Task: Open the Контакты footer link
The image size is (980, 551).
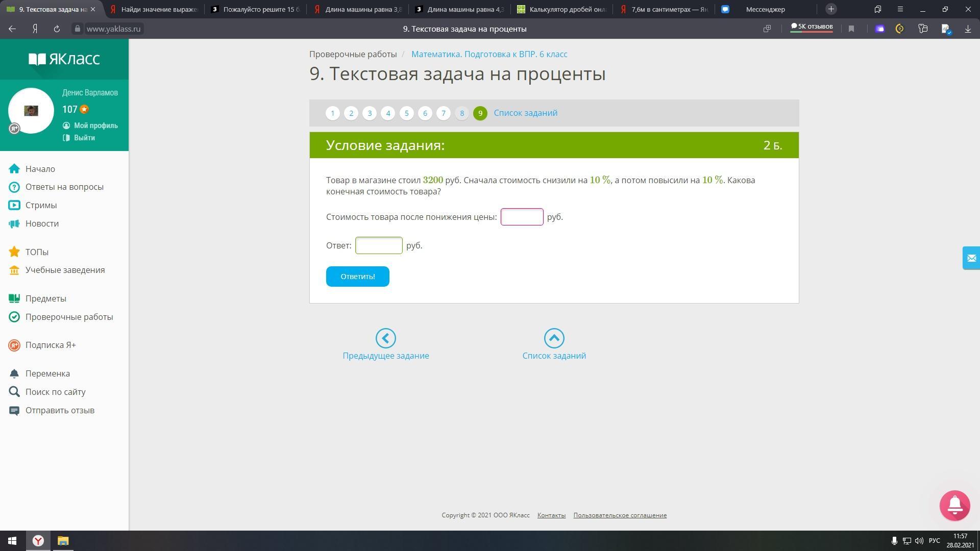Action: [551, 515]
